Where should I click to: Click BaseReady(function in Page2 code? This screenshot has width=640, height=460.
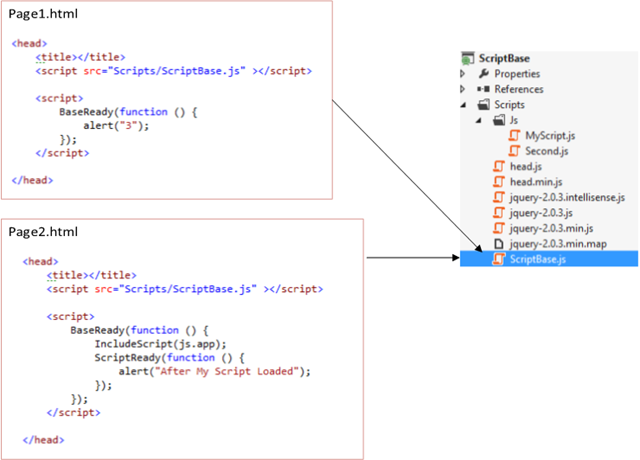(139, 330)
